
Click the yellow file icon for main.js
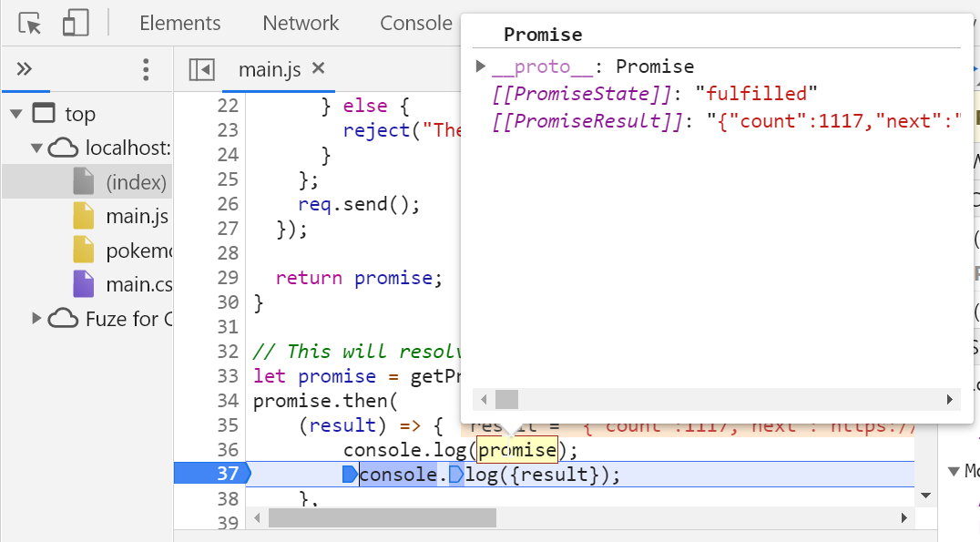(83, 216)
